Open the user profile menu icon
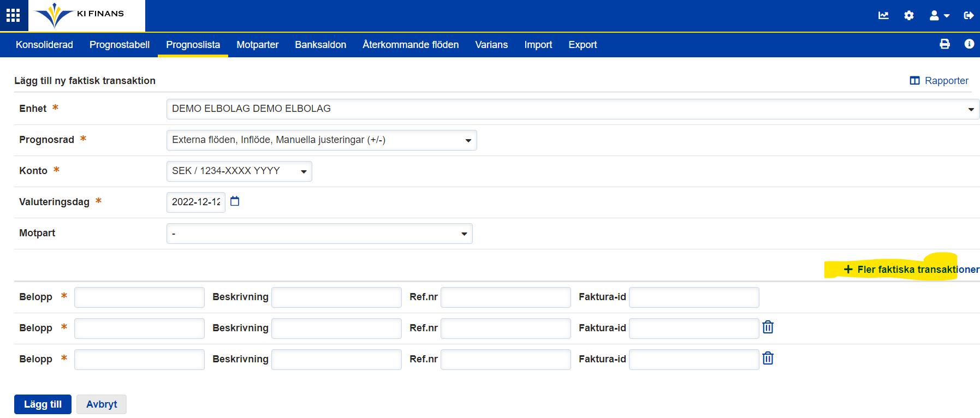This screenshot has width=980, height=418. [x=939, y=15]
